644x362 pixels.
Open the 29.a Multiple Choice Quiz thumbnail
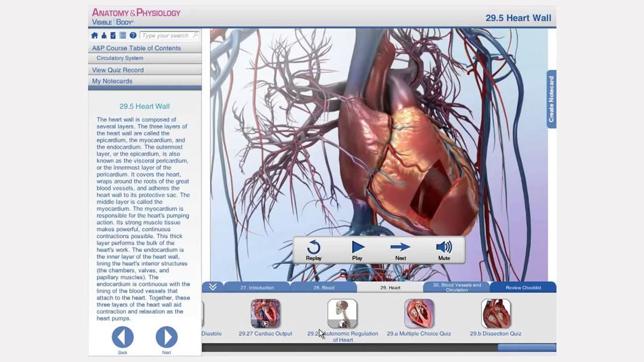tap(419, 313)
